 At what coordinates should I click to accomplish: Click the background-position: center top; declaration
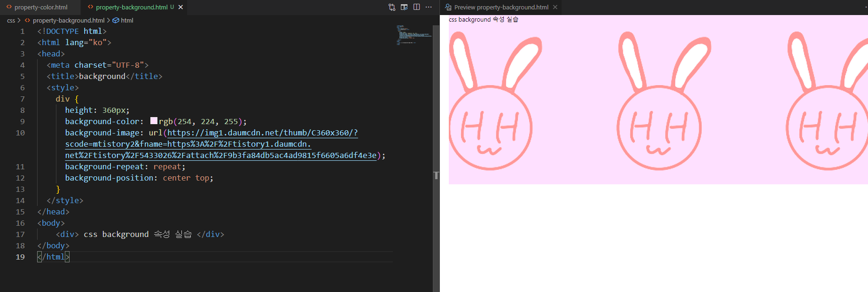point(139,178)
